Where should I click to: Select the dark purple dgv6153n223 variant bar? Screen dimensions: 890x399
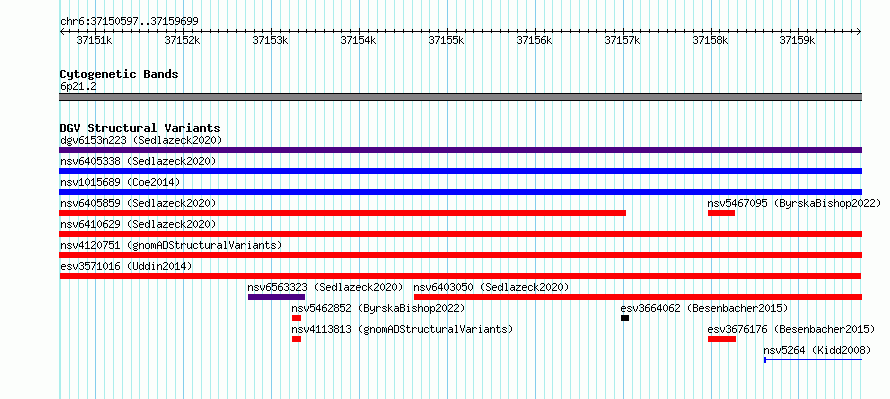tap(460, 150)
